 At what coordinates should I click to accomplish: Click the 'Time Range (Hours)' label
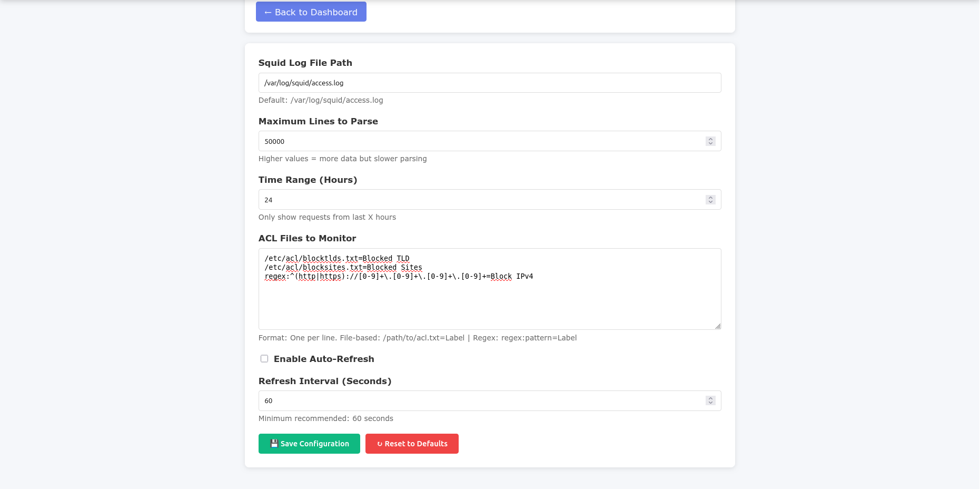click(308, 180)
